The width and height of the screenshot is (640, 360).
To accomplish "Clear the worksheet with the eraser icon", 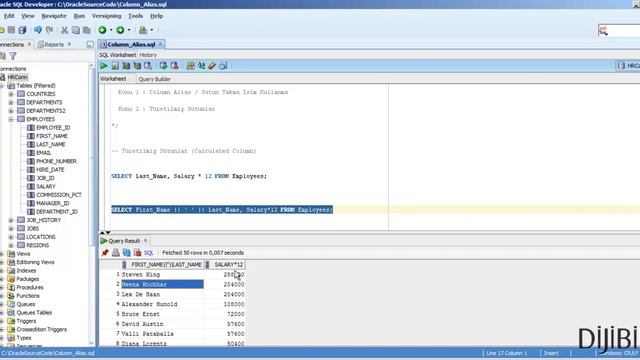I will [x=212, y=66].
